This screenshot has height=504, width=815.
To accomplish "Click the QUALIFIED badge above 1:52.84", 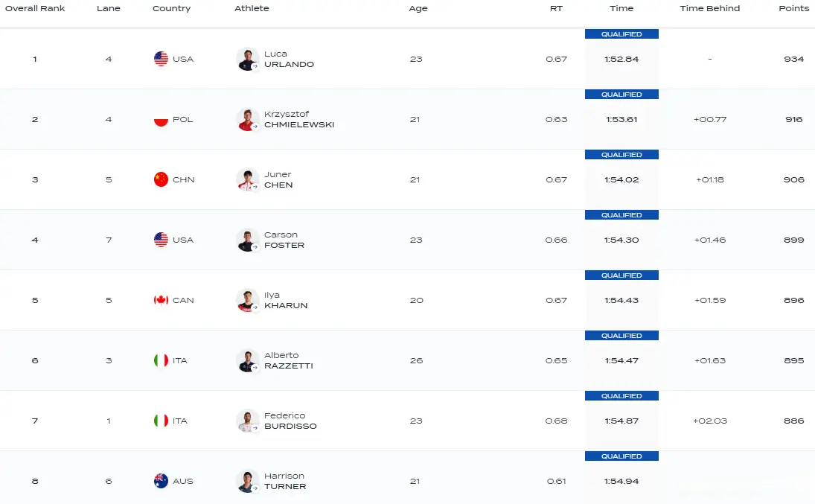I will point(621,34).
